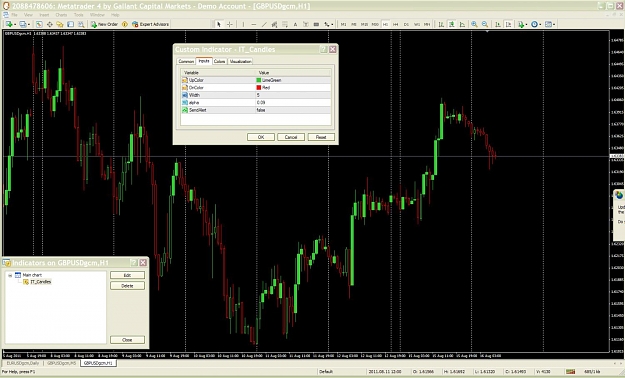Zoom in on the chart
The height and width of the screenshot is (378, 625).
pyautogui.click(x=474, y=24)
